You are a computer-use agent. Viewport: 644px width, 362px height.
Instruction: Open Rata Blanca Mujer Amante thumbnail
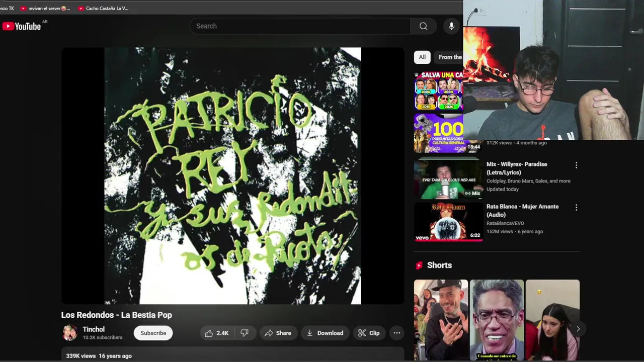[448, 221]
